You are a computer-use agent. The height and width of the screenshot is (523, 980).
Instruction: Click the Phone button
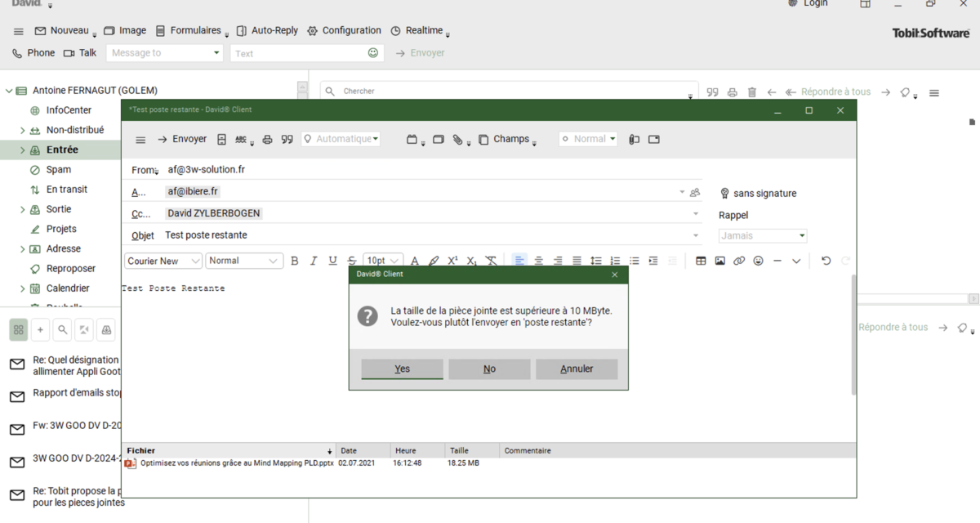(x=33, y=53)
